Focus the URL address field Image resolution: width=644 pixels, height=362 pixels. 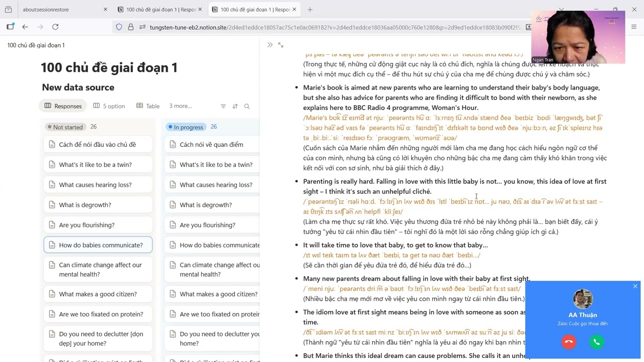pos(335,27)
